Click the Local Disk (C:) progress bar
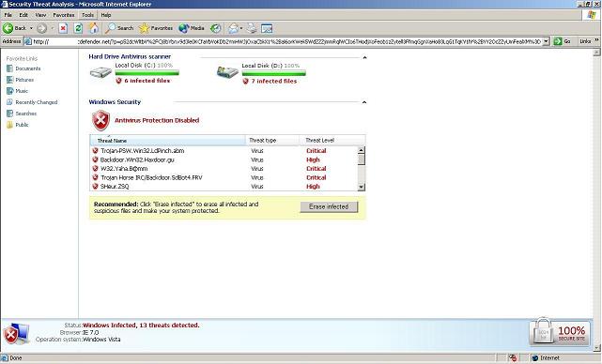The height and width of the screenshot is (364, 602). pos(147,72)
